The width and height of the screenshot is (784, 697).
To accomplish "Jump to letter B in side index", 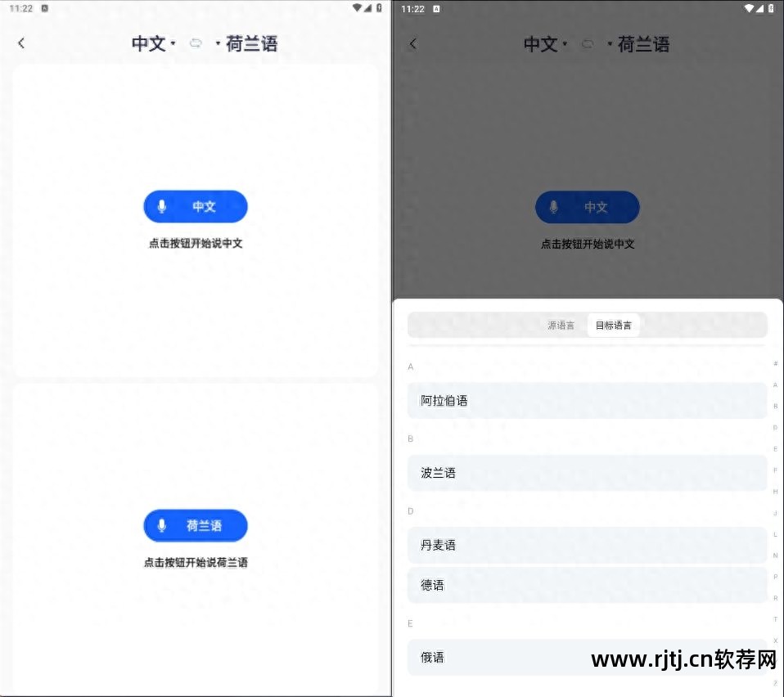I will coord(776,407).
